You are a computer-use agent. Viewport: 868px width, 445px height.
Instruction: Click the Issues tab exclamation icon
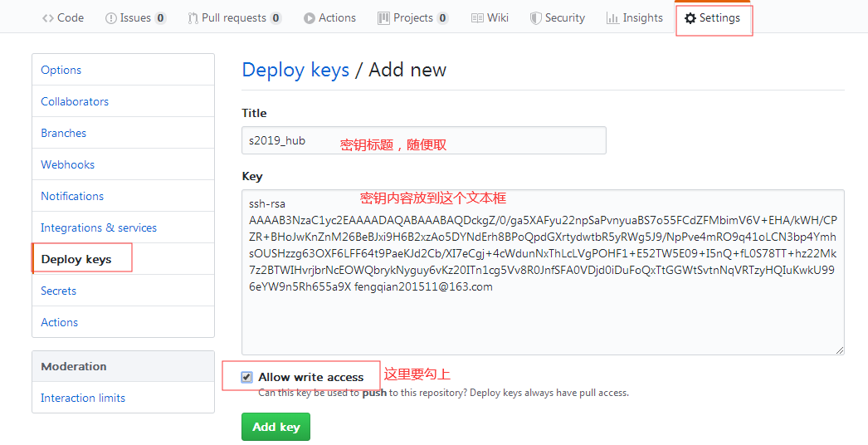[x=110, y=18]
